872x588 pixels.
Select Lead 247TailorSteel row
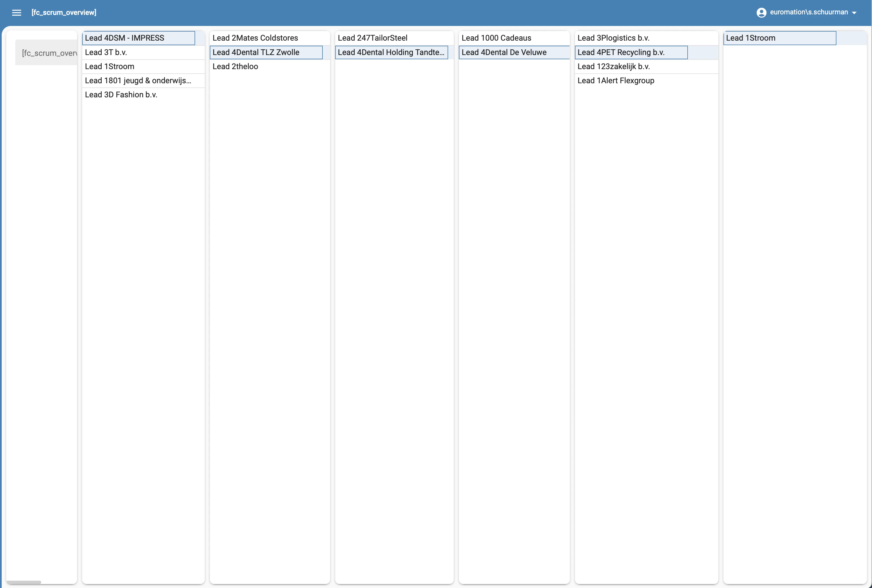tap(394, 38)
